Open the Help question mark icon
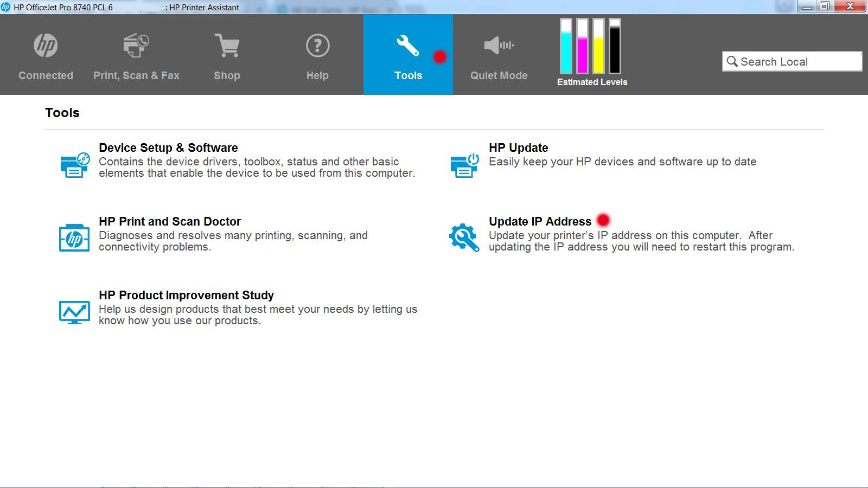 pyautogui.click(x=317, y=46)
